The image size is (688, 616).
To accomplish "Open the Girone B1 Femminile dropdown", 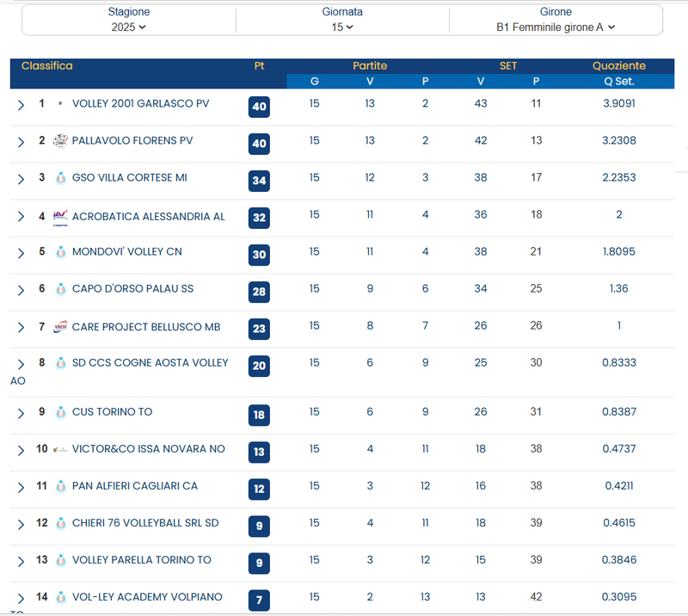I will tap(556, 27).
